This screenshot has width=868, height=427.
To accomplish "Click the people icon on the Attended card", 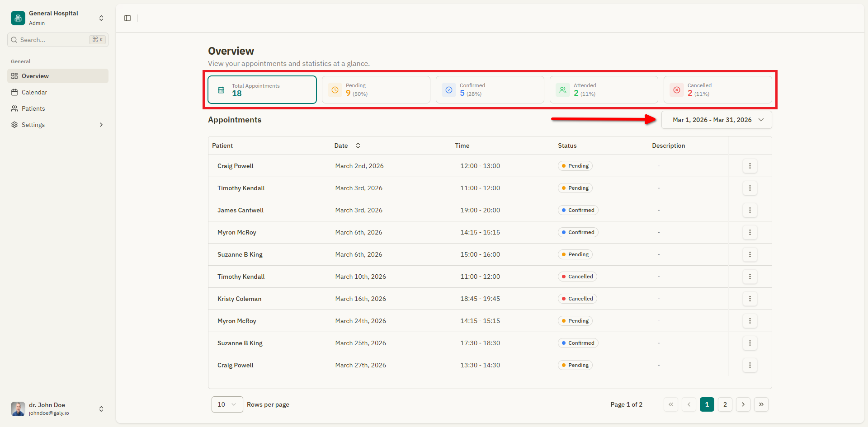I will 562,89.
